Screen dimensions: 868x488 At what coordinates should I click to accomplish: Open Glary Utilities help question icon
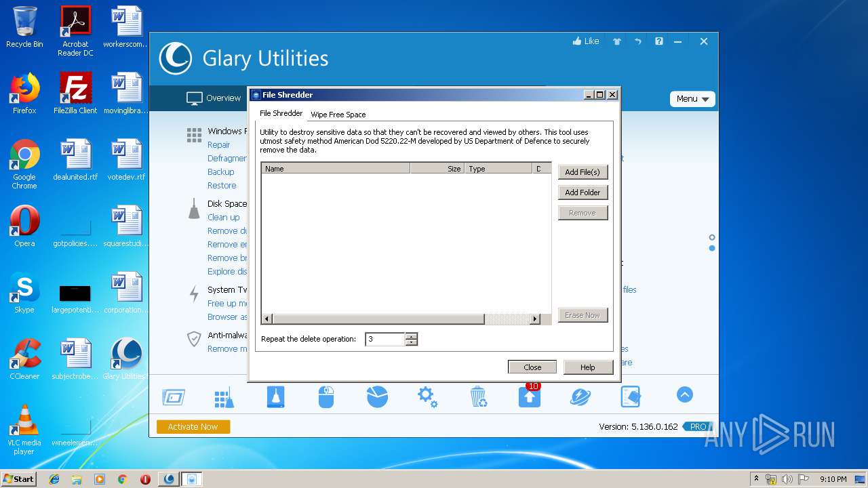click(x=659, y=41)
